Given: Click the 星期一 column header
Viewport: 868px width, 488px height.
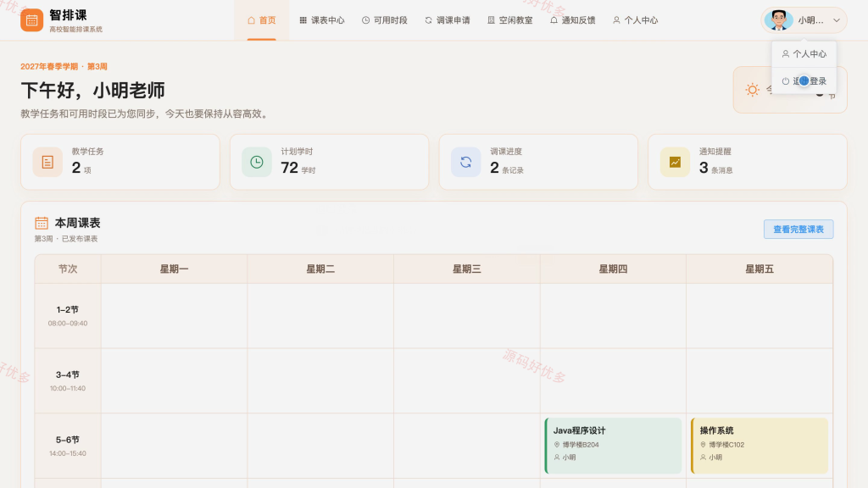Looking at the screenshot, I should click(x=174, y=269).
